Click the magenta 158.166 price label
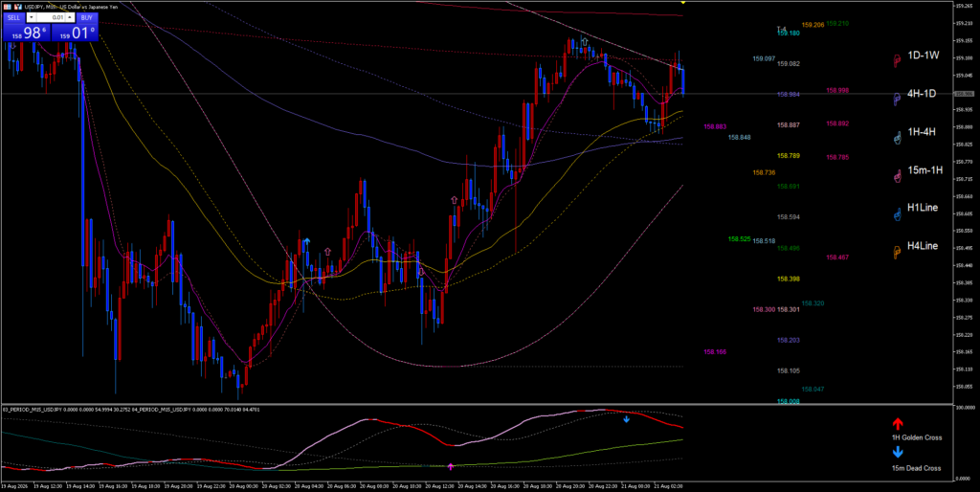The height and width of the screenshot is (492, 980). (x=715, y=352)
